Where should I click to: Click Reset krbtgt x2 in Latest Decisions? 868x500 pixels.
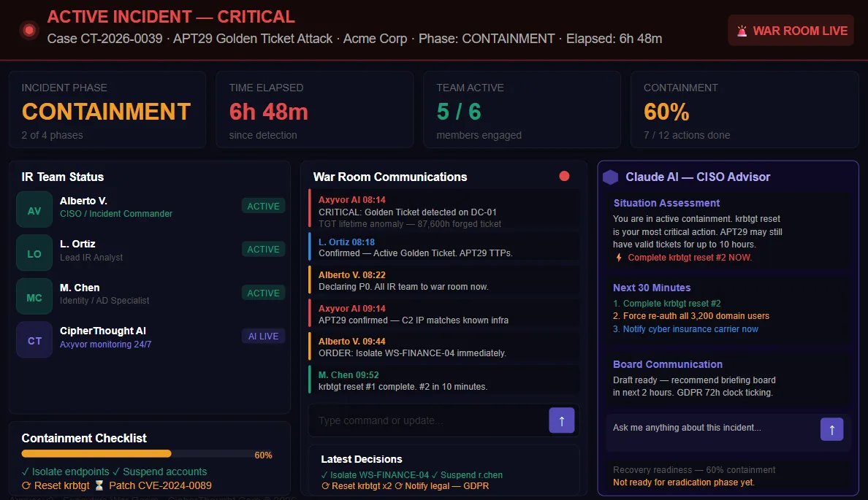pyautogui.click(x=357, y=485)
